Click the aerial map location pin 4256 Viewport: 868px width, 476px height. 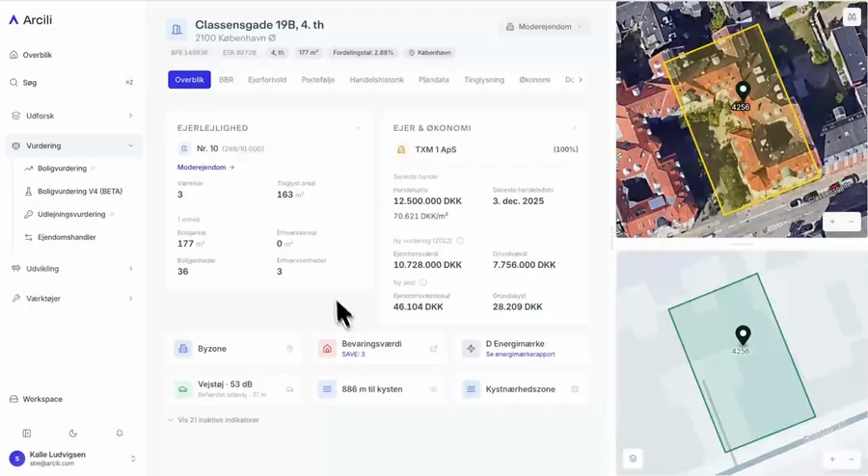click(743, 92)
